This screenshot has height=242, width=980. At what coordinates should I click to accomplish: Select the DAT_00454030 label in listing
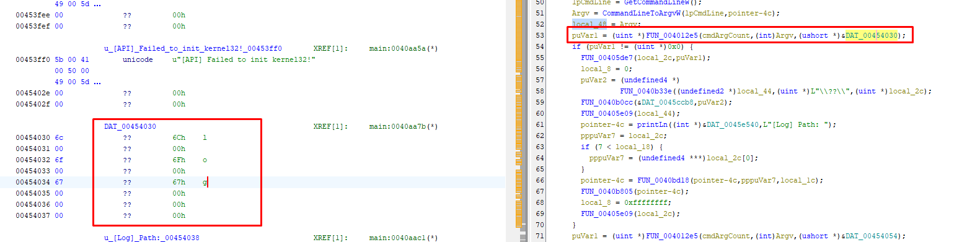click(x=130, y=126)
